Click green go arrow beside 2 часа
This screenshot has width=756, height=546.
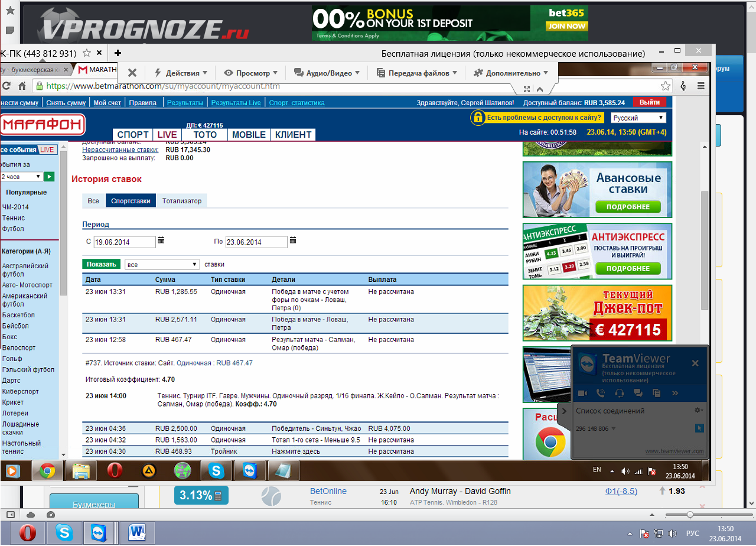click(49, 176)
